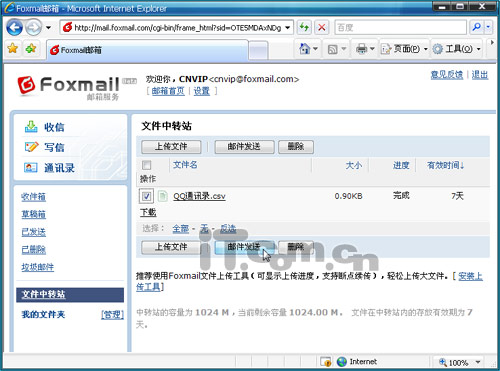Viewport: 500px width, 371px height.
Task: Click the Home page icon
Action: coord(305,49)
